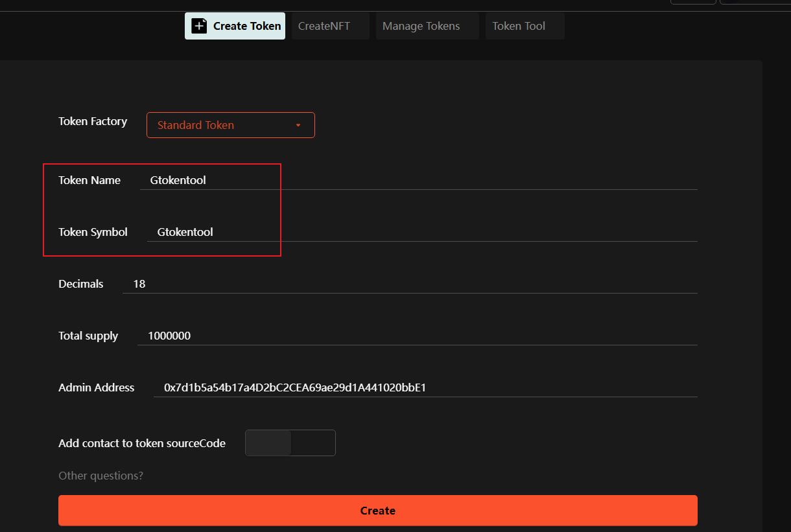791x532 pixels.
Task: Click the Total supply label text
Action: pyautogui.click(x=88, y=336)
